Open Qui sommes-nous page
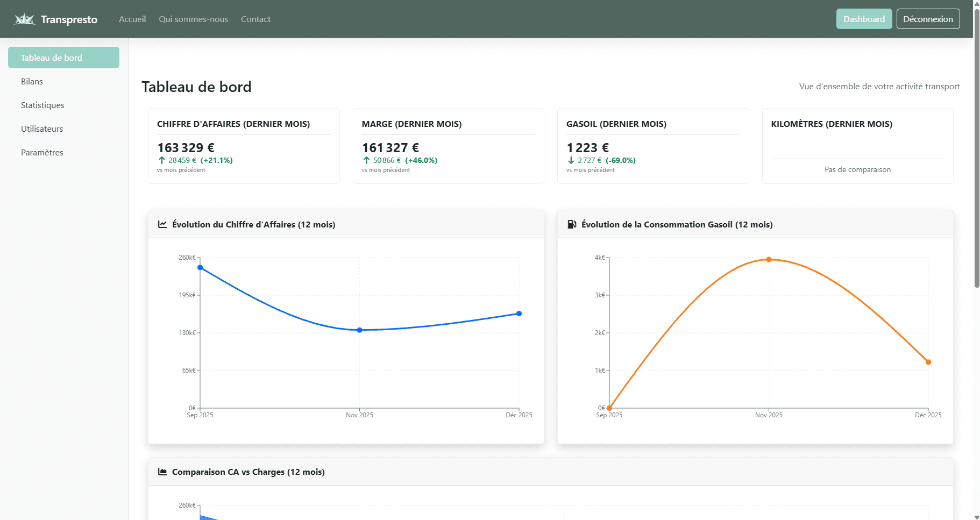This screenshot has height=520, width=980. tap(193, 19)
